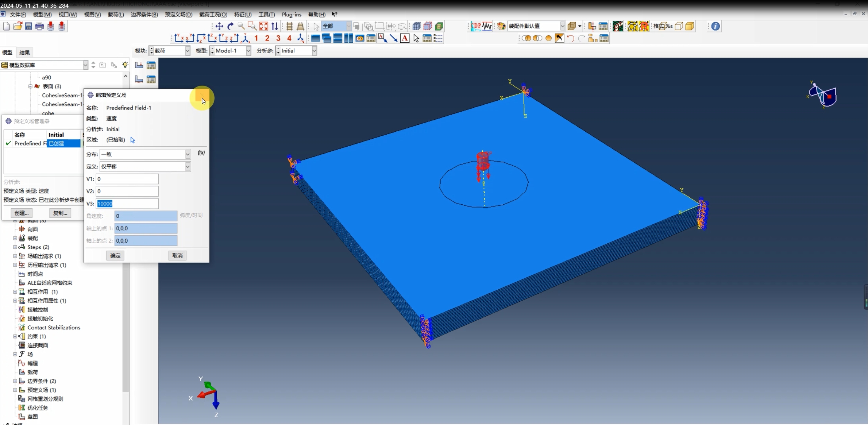Image resolution: width=868 pixels, height=425 pixels.
Task: Open the 定义 definition dropdown
Action: (188, 167)
